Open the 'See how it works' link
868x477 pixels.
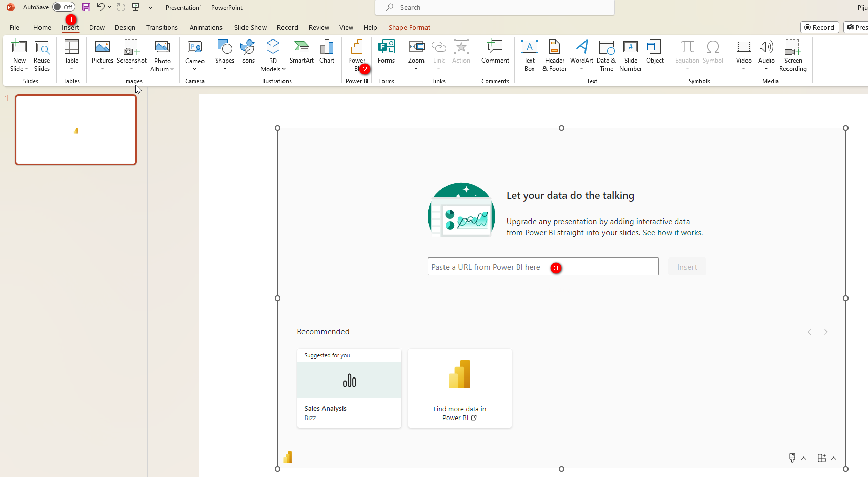pyautogui.click(x=673, y=233)
